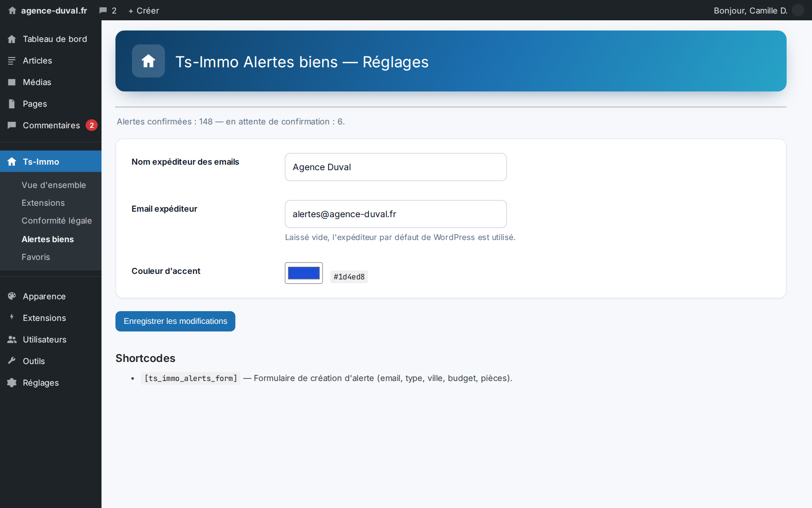Open the Pages menu entry
Viewport: 812px width, 508px height.
point(51,104)
